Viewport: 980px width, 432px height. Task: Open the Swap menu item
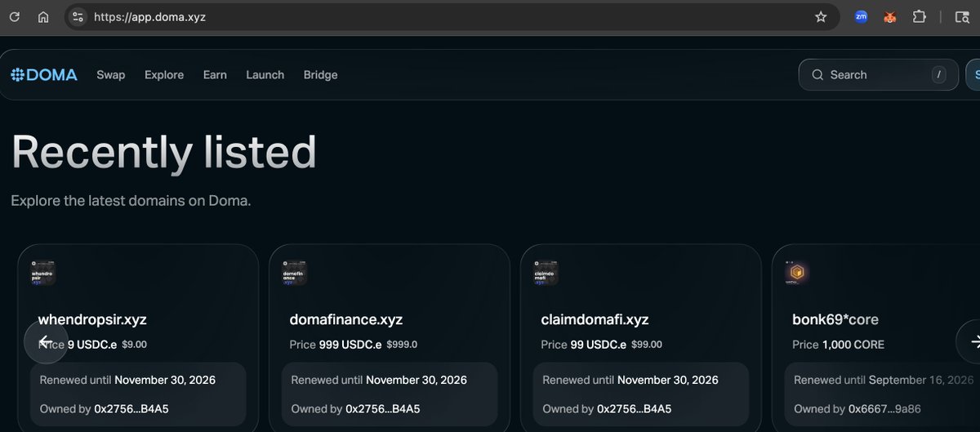111,74
